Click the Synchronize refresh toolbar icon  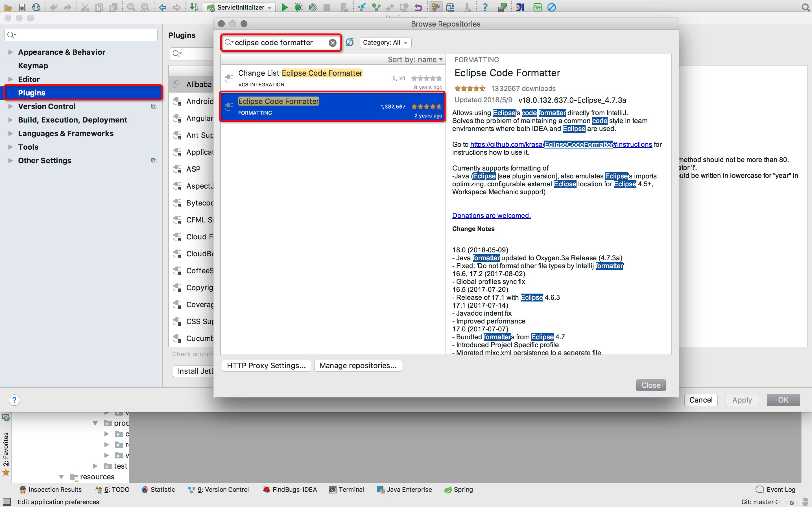[x=36, y=7]
